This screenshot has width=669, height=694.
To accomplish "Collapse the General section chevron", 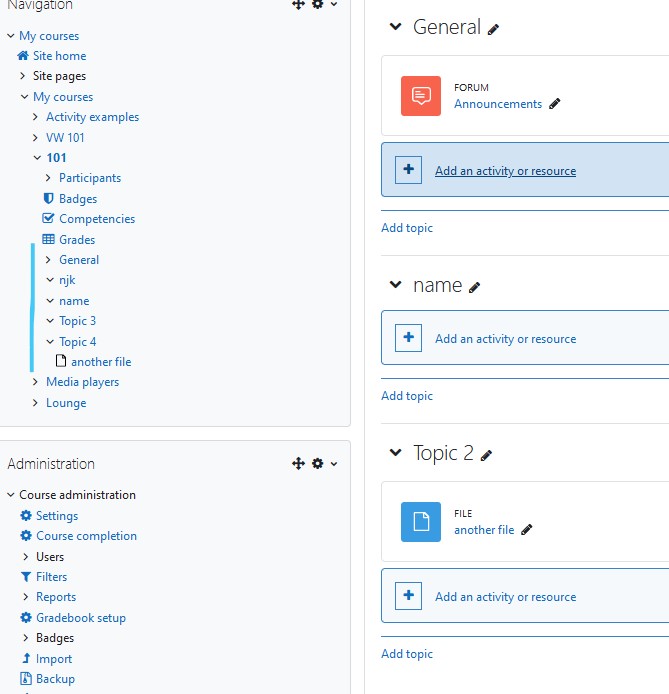I will coord(395,27).
